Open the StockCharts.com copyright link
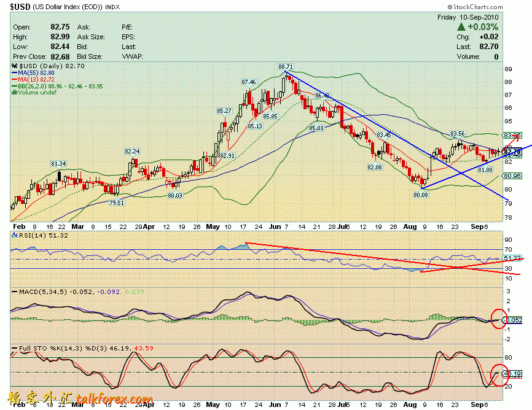532x410 pixels. [475, 7]
